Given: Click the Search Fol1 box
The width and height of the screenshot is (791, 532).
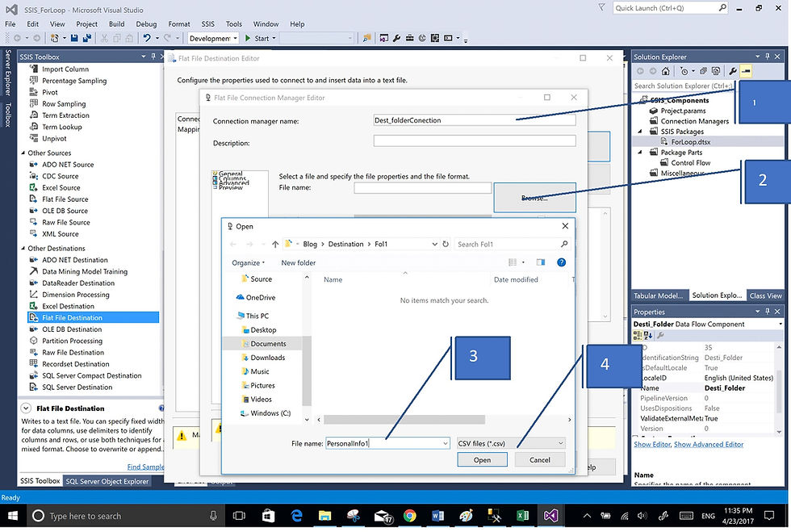Looking at the screenshot, I should click(513, 245).
